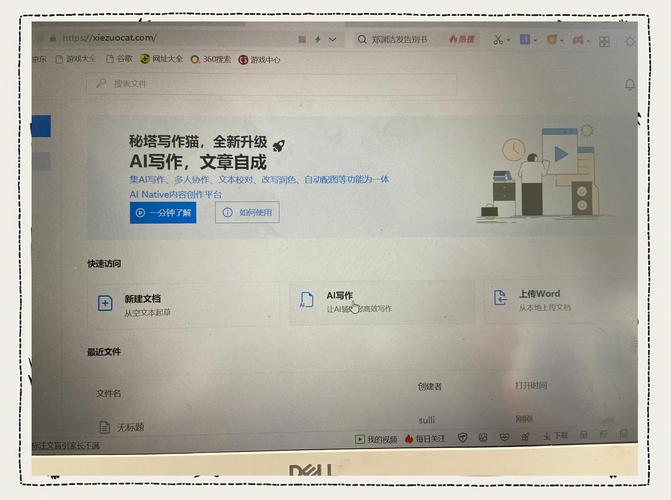Click the four-squares extensions manager icon
671x500 pixels.
(x=604, y=42)
